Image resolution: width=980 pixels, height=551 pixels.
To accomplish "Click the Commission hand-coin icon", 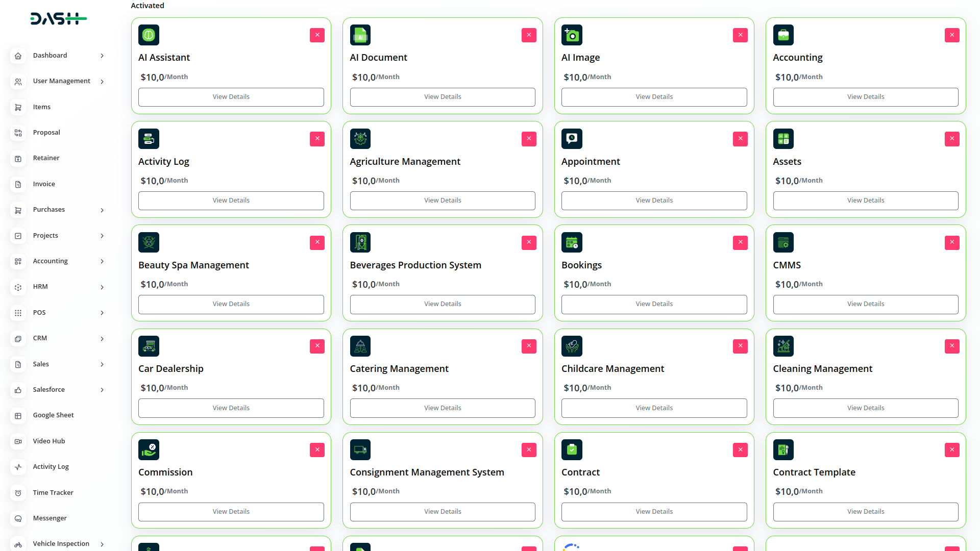I will (149, 449).
